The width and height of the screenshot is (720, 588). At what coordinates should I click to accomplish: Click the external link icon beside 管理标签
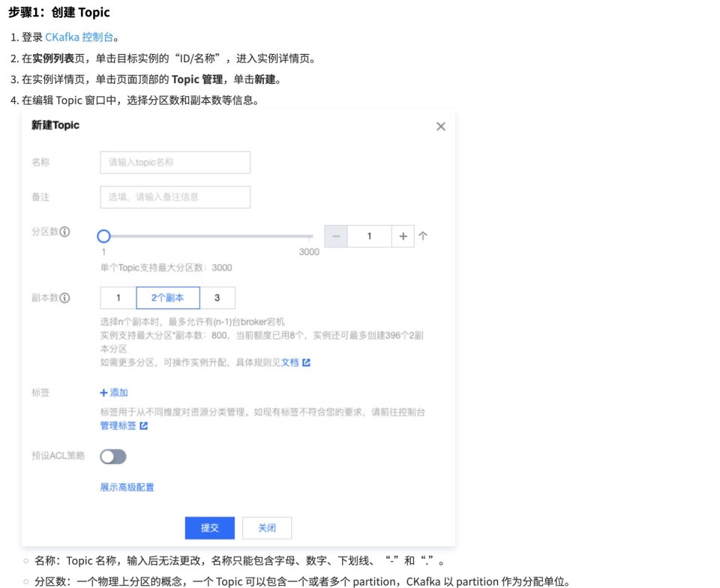[x=143, y=426]
